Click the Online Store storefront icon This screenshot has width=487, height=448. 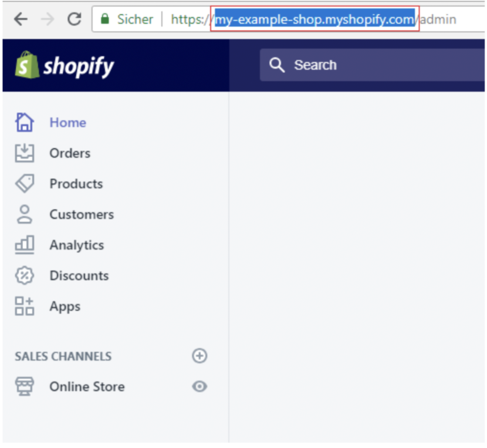pos(24,386)
